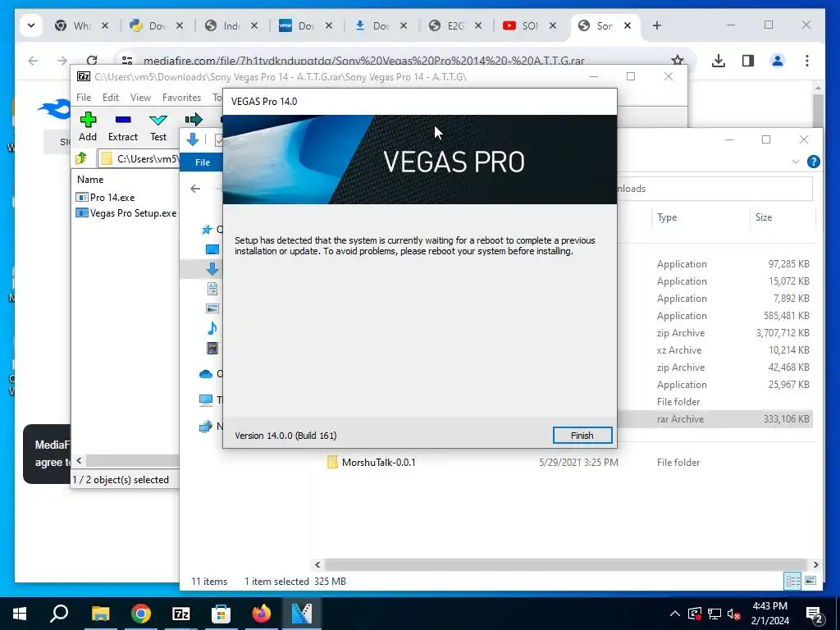Open Network icon in Explorer sidebar

tap(206, 427)
